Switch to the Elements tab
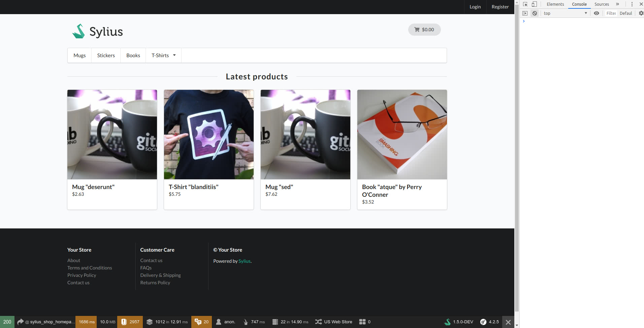 [x=555, y=4]
